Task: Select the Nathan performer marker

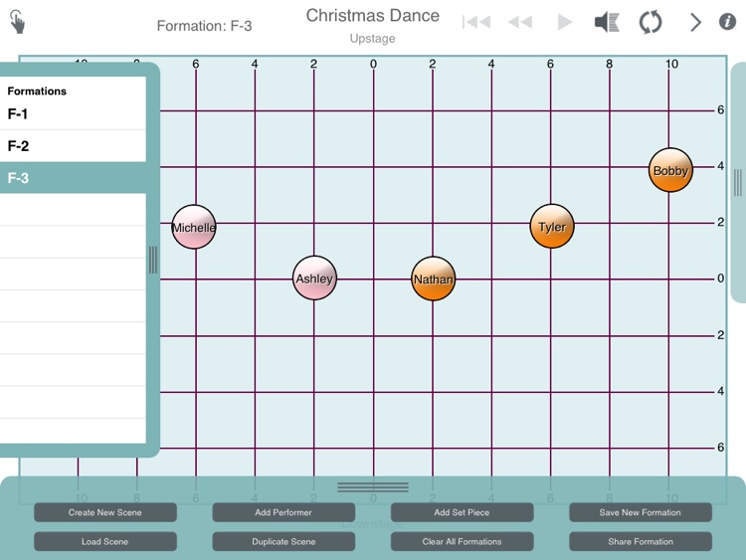Action: point(433,279)
